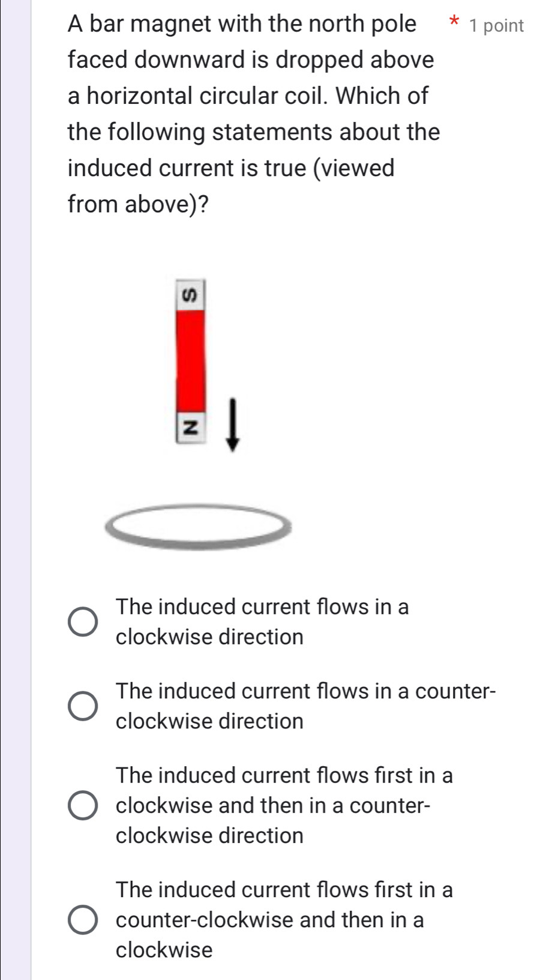Choose the counter-clockwise direction radio button
Screen dimensions: 540x980
tap(82, 706)
